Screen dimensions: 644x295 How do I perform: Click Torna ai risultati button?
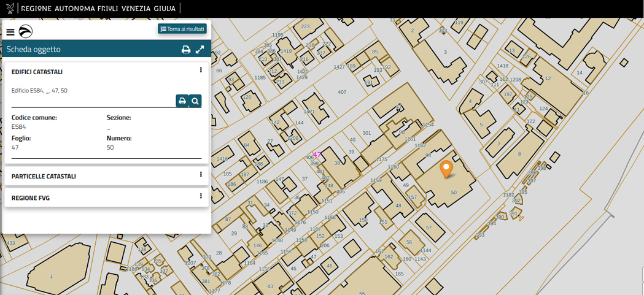point(182,29)
